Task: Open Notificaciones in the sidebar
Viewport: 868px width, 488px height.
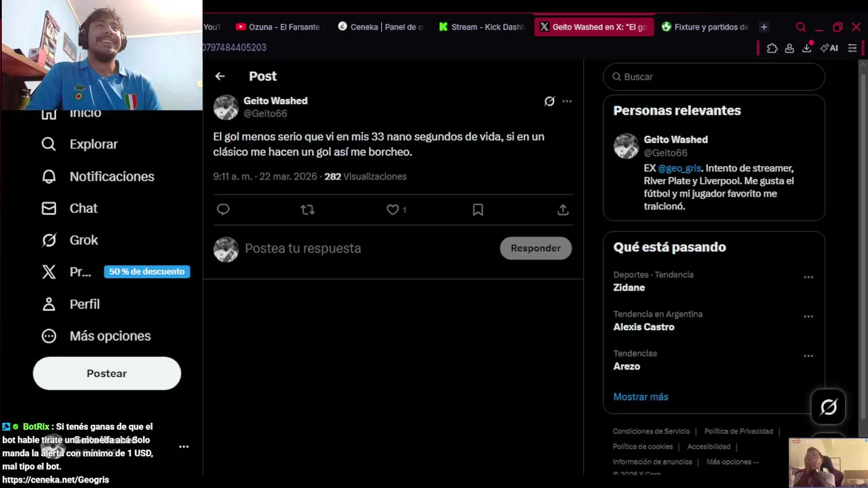Action: [111, 176]
